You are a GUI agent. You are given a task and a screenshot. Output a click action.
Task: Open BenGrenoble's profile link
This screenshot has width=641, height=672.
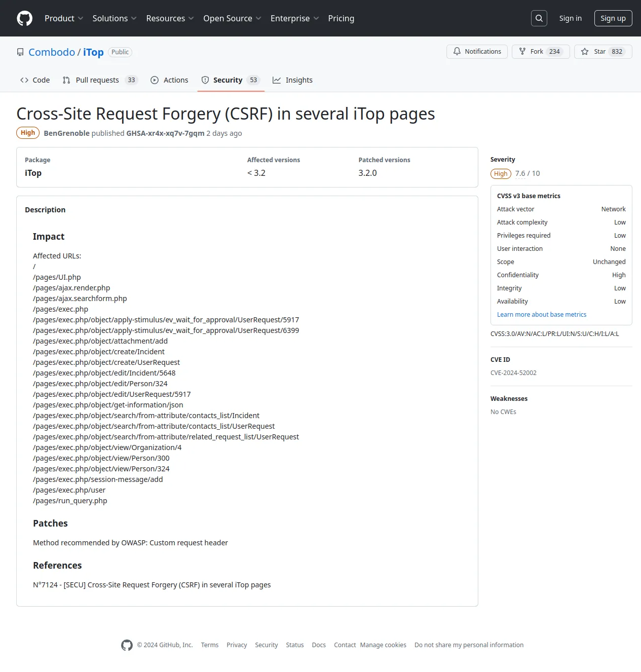(x=66, y=133)
